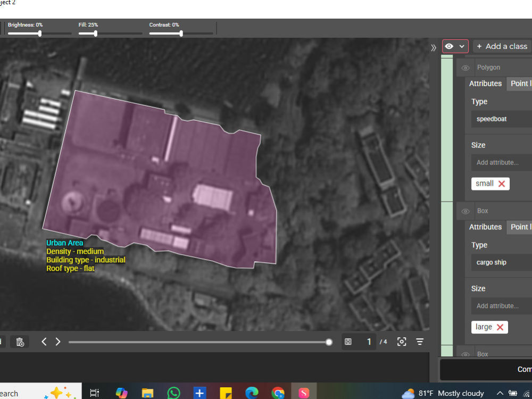Open the pink S app on taskbar
532x399 pixels.
click(304, 393)
